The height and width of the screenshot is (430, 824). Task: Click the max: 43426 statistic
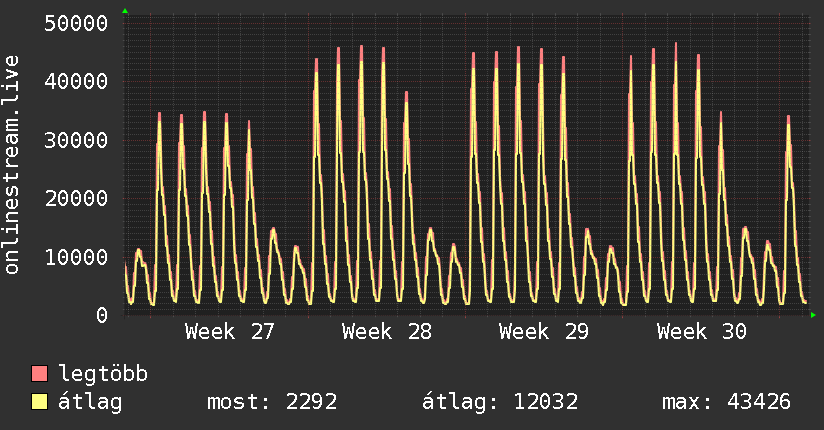point(726,402)
